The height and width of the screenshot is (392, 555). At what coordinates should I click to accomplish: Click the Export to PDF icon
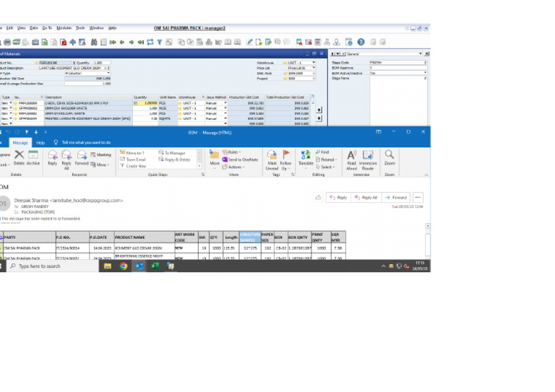(64, 43)
